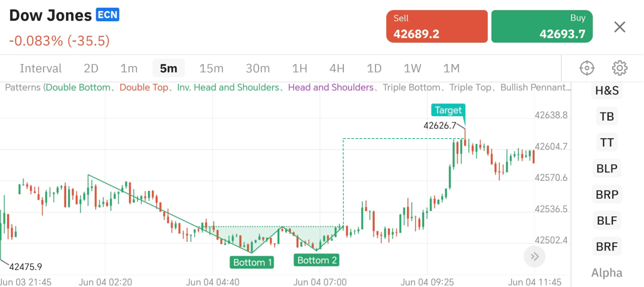Switch to the 15m interval tab
This screenshot has width=644, height=287.
coord(211,68)
